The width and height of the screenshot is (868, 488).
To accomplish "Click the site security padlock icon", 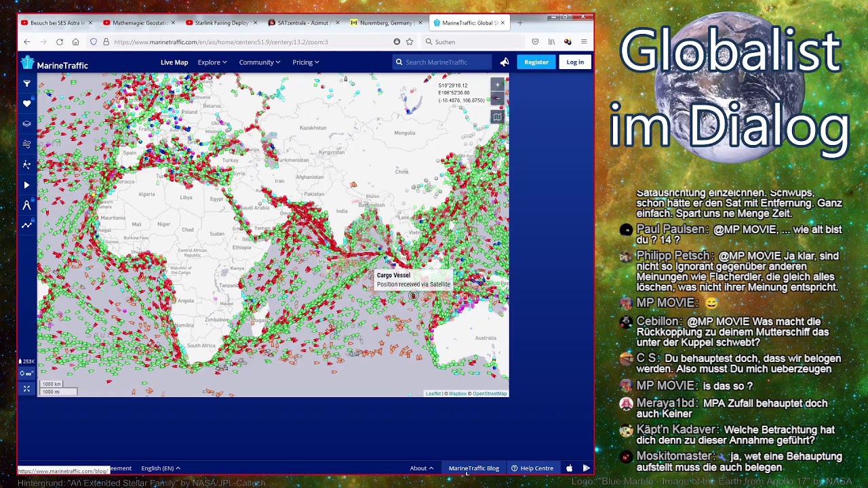I will [106, 42].
